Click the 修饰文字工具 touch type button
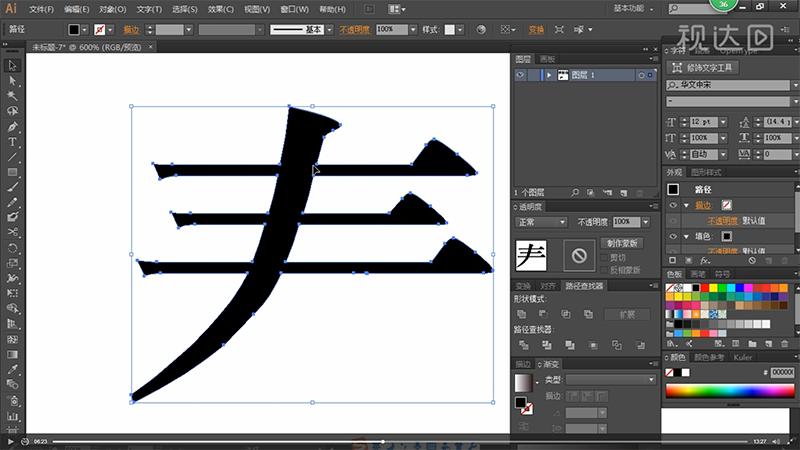The image size is (800, 450). pos(702,67)
